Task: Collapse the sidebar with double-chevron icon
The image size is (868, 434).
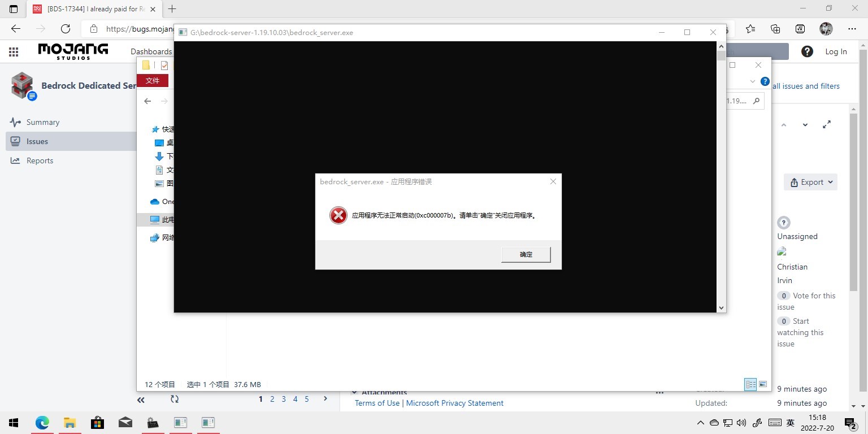Action: coord(141,400)
